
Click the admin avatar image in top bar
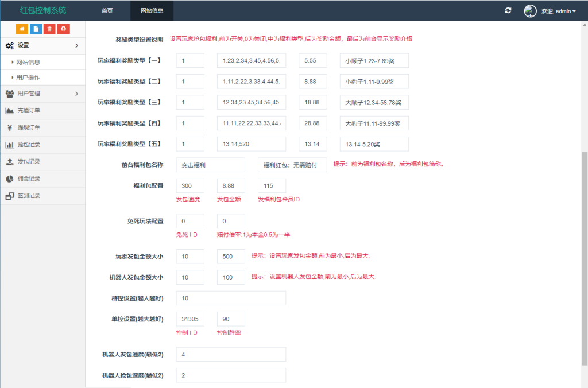pyautogui.click(x=529, y=10)
